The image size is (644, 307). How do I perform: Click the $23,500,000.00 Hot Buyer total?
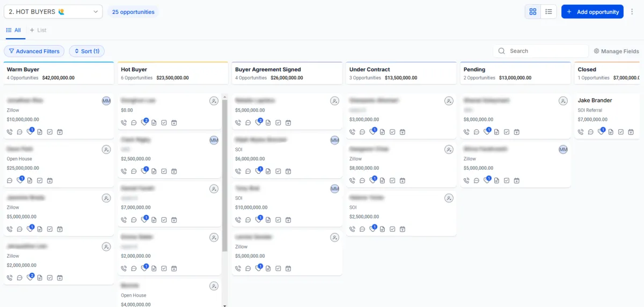pos(173,78)
